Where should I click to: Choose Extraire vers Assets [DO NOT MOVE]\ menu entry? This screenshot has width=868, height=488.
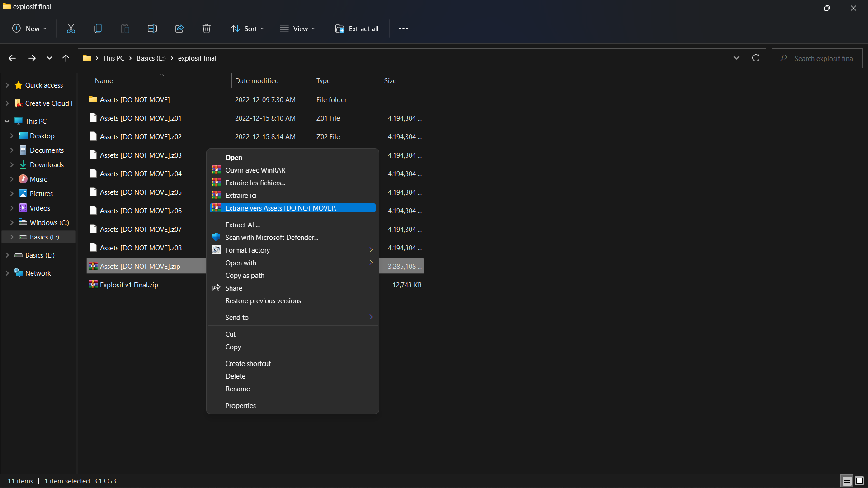(281, 208)
